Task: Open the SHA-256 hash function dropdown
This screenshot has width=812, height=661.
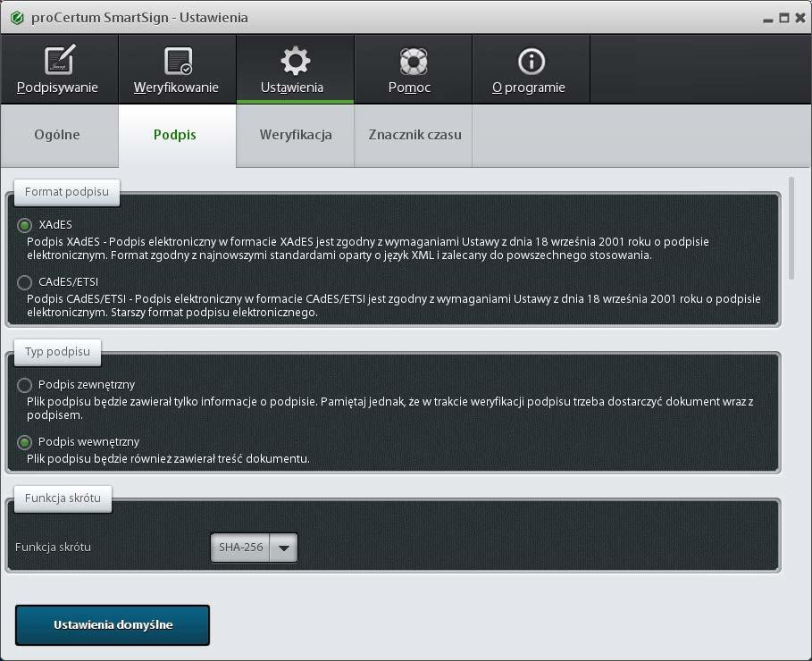Action: coord(254,548)
